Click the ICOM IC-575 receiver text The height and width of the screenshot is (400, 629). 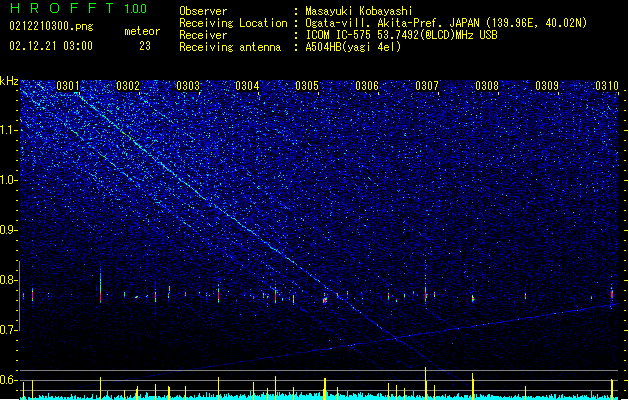click(x=401, y=35)
